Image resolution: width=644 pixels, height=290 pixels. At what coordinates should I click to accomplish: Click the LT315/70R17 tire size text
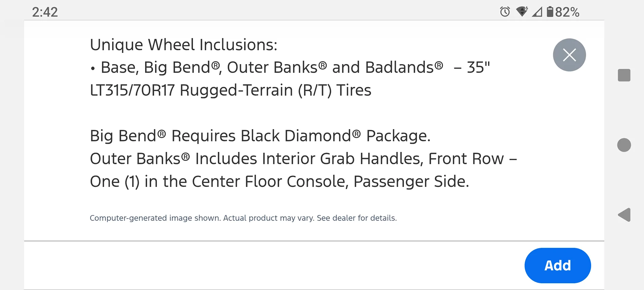[132, 90]
